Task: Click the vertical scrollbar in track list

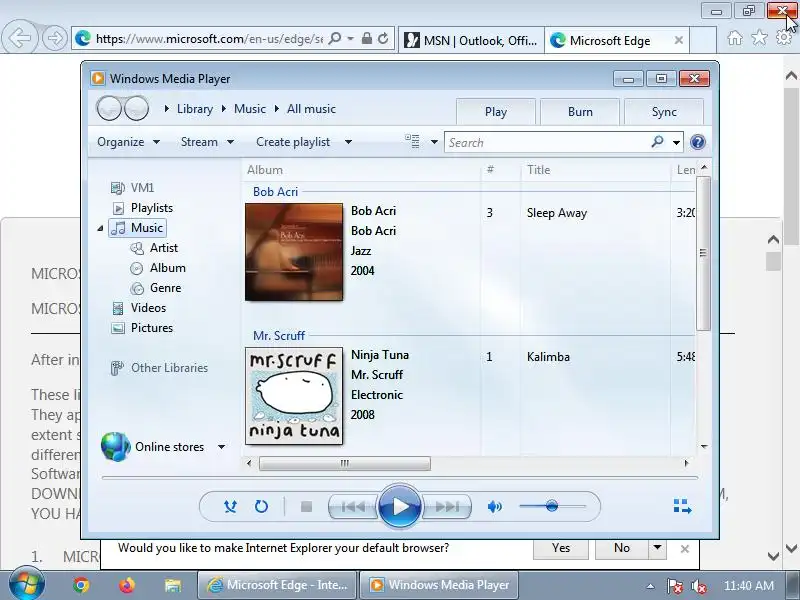Action: [703, 253]
